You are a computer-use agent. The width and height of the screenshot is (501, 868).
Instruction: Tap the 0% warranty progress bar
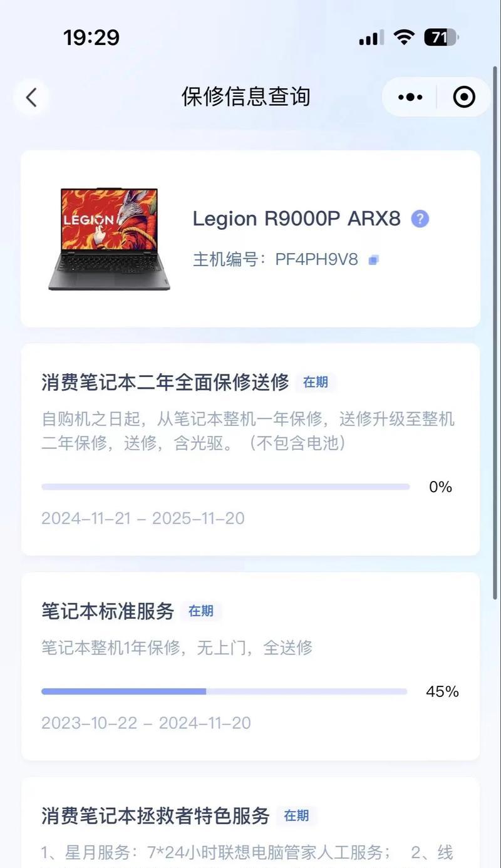pyautogui.click(x=225, y=487)
